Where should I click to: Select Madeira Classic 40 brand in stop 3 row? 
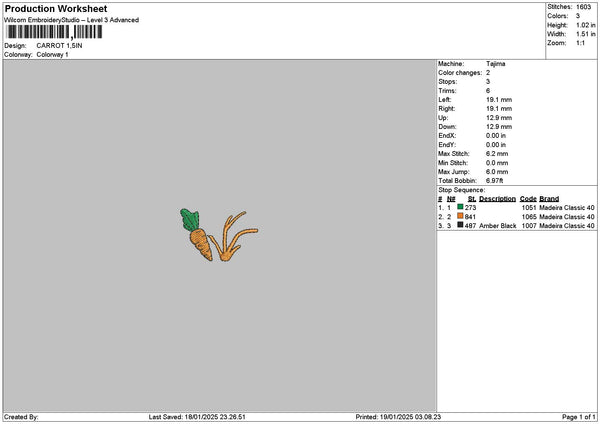tap(567, 226)
